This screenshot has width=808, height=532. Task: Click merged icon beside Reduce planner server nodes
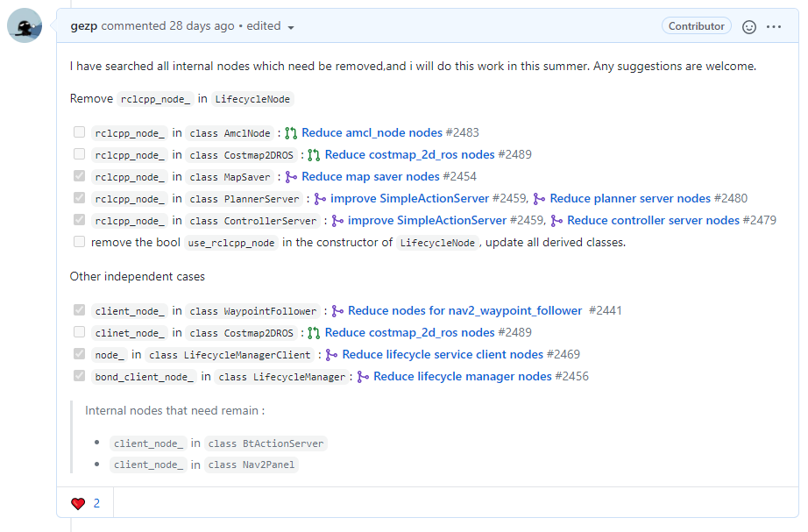539,199
